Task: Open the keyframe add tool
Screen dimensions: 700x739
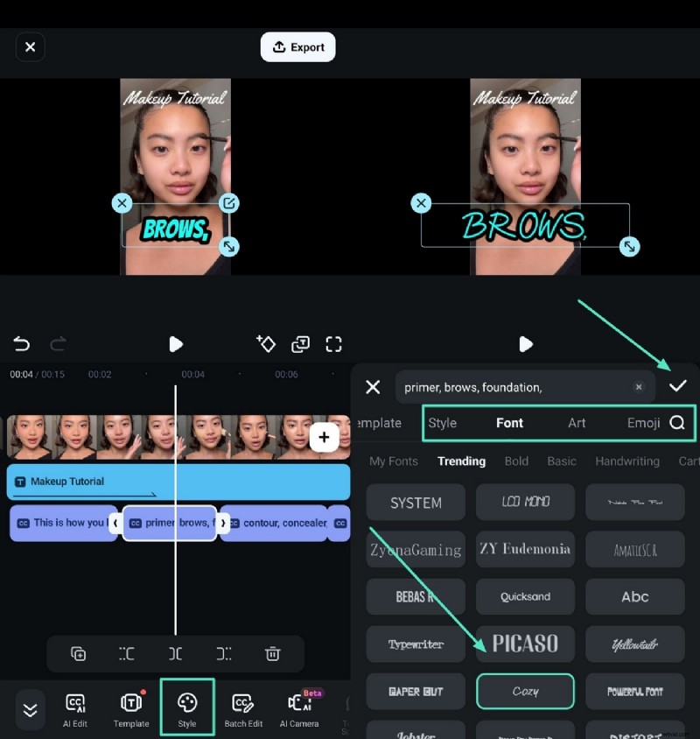Action: 266,344
